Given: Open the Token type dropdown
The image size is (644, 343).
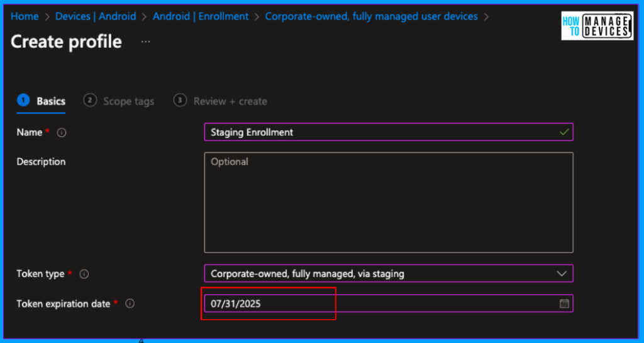Looking at the screenshot, I should point(389,273).
